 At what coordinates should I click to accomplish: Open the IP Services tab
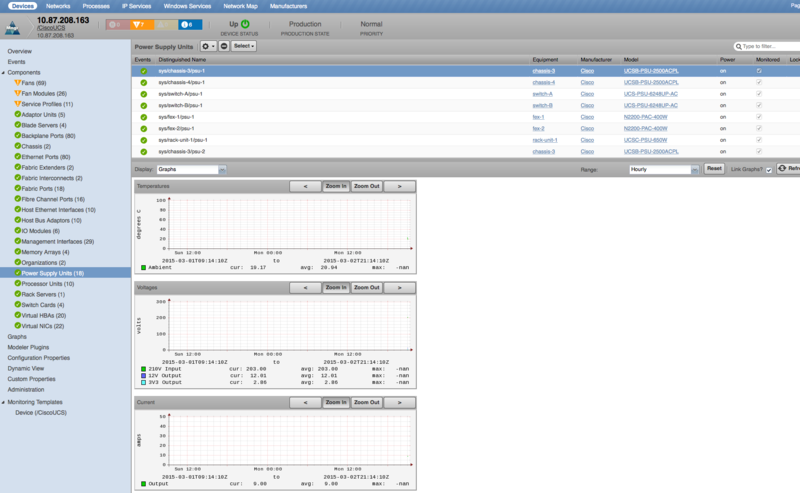[x=136, y=6]
